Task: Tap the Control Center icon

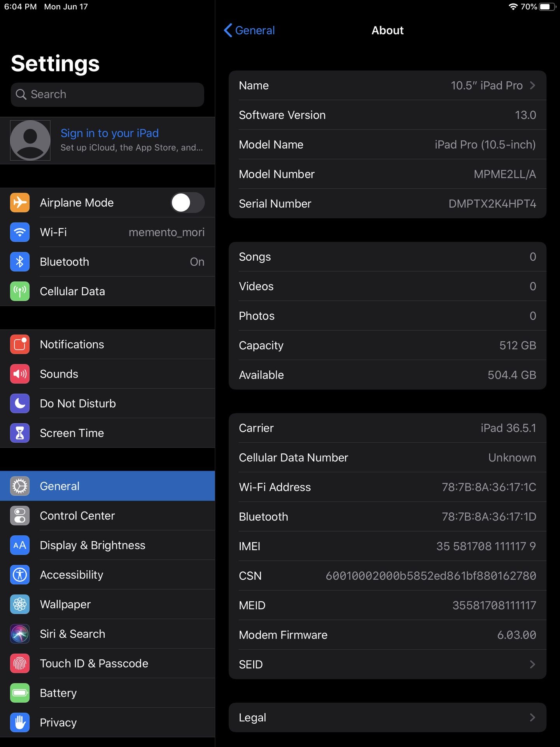Action: coord(20,516)
